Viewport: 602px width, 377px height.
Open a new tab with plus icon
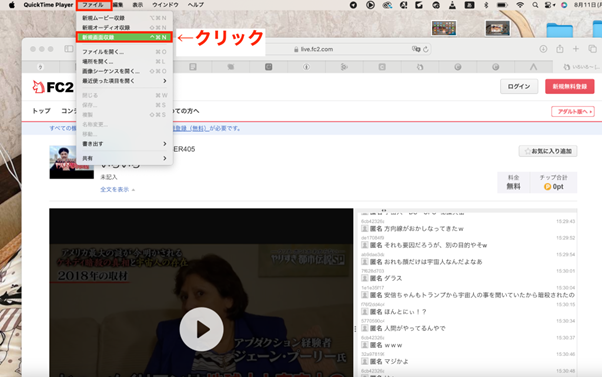coord(576,49)
